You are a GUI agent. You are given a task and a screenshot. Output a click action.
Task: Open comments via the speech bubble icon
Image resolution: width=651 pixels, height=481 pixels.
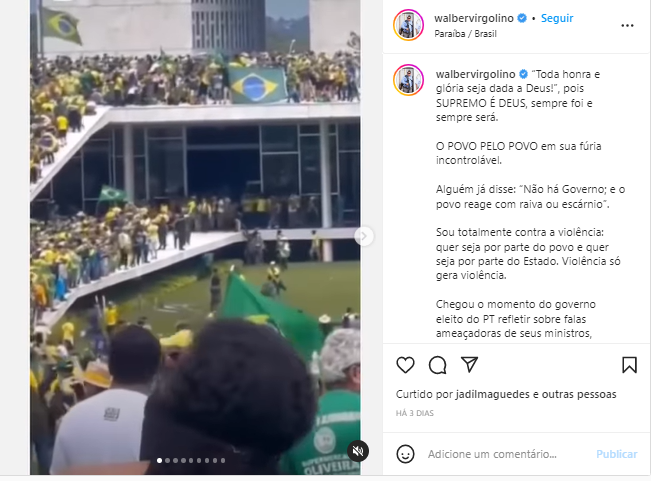(x=438, y=365)
